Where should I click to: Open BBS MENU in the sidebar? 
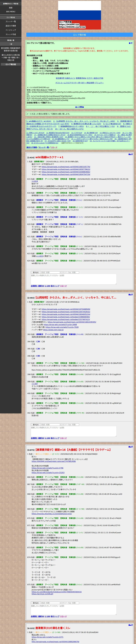tap(11, 11)
